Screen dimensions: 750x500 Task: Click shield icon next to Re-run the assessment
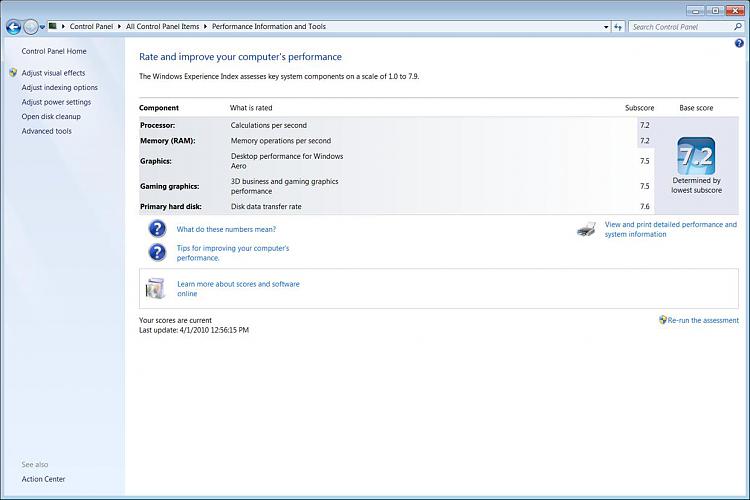click(x=662, y=320)
